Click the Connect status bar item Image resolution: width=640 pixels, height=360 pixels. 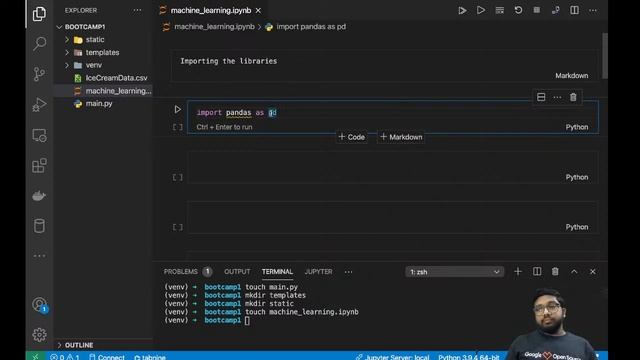(107, 357)
